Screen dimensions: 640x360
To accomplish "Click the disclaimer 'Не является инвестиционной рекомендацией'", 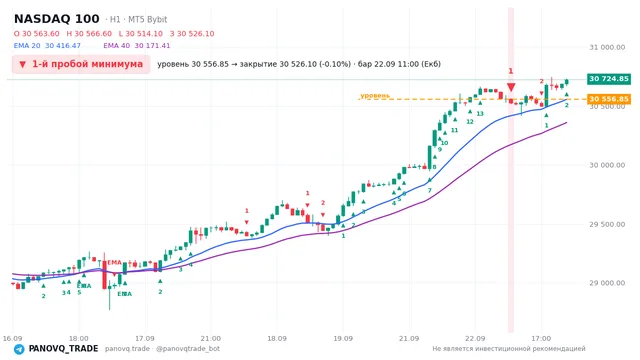I will (509, 349).
